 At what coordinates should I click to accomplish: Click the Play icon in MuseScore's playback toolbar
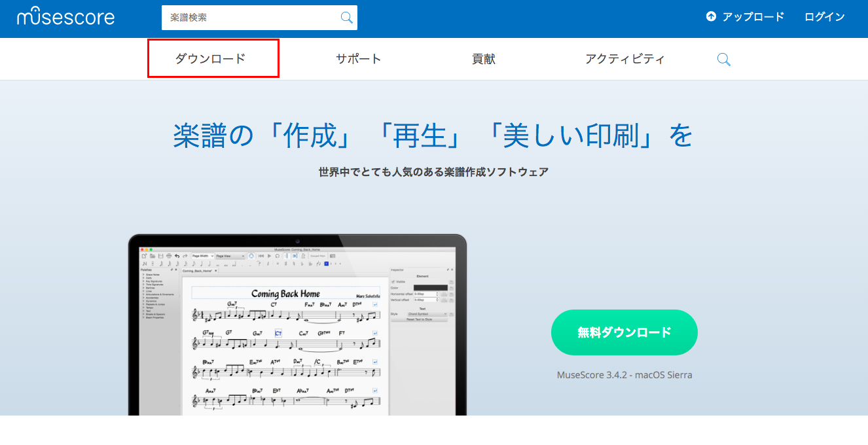pyautogui.click(x=269, y=256)
